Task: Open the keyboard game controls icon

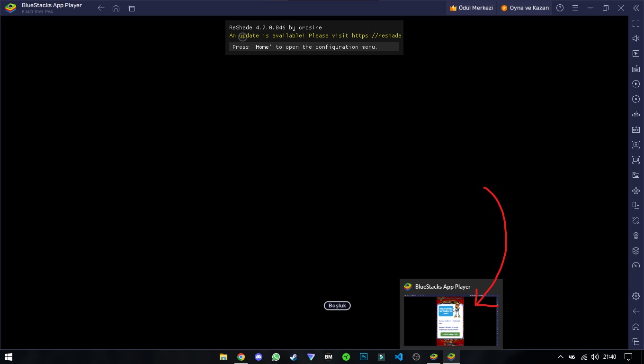Action: tap(636, 69)
